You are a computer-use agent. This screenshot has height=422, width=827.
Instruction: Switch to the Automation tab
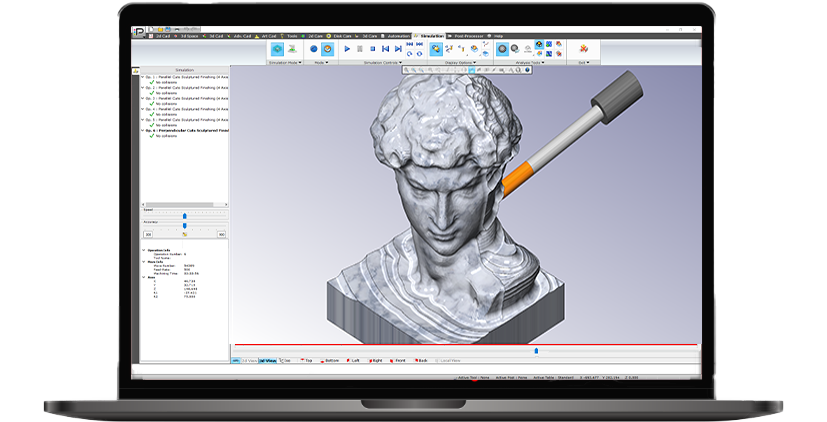click(396, 36)
